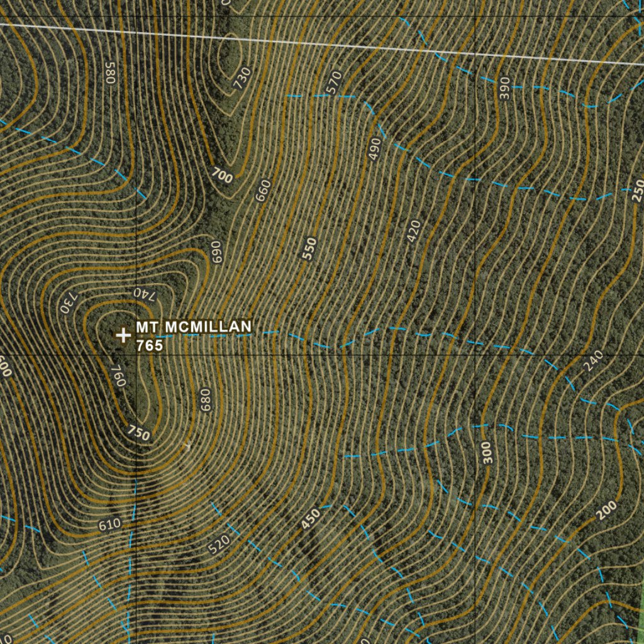The height and width of the screenshot is (644, 644).
Task: Click the bold 450 index contour label
Action: click(310, 519)
